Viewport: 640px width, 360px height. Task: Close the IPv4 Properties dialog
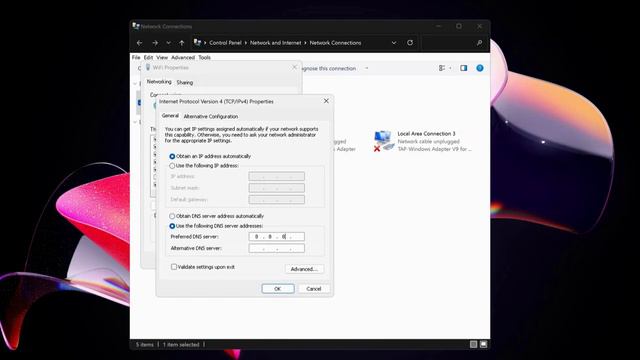coord(326,101)
